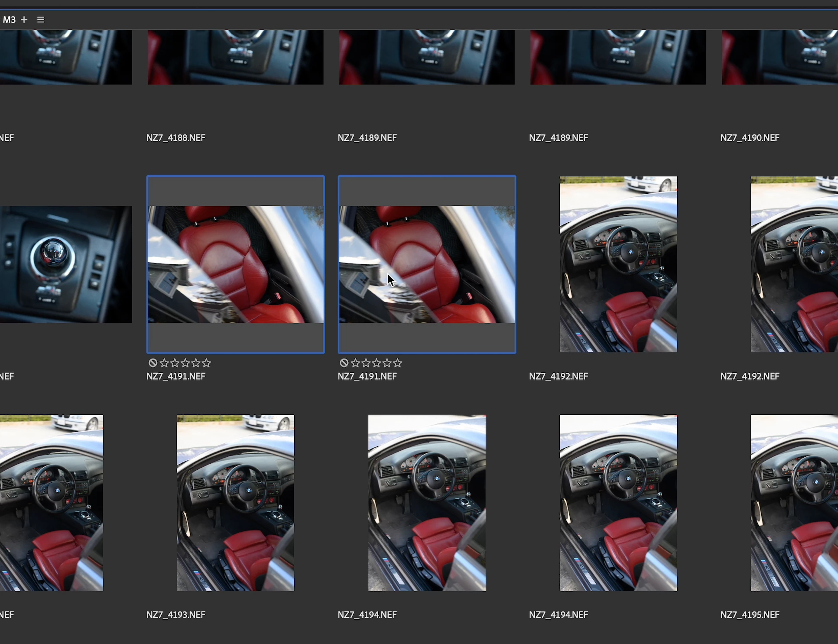Viewport: 838px width, 644px height.
Task: Select the NZ7_4188.NEF shifter thumbnail
Action: click(x=235, y=57)
